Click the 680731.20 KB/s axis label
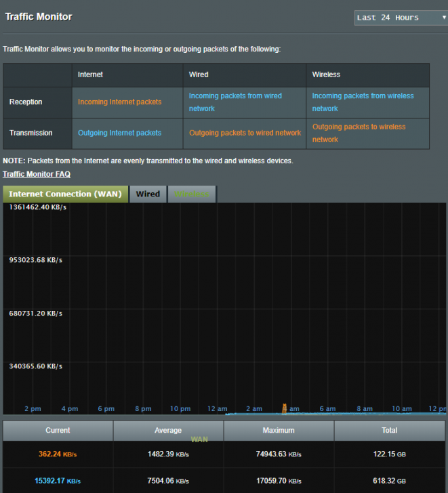 tap(35, 314)
